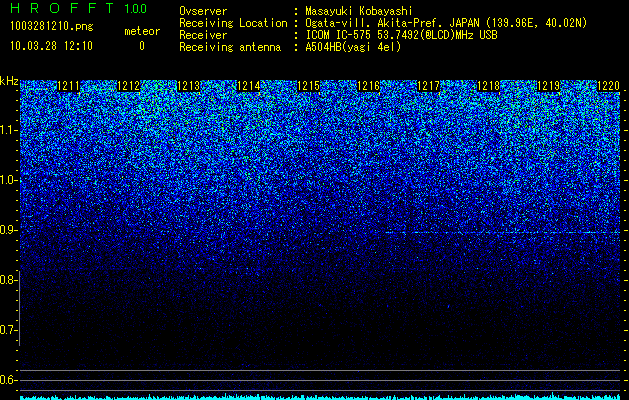Click the Ovserver field label
This screenshot has height=400, width=629.
203,11
